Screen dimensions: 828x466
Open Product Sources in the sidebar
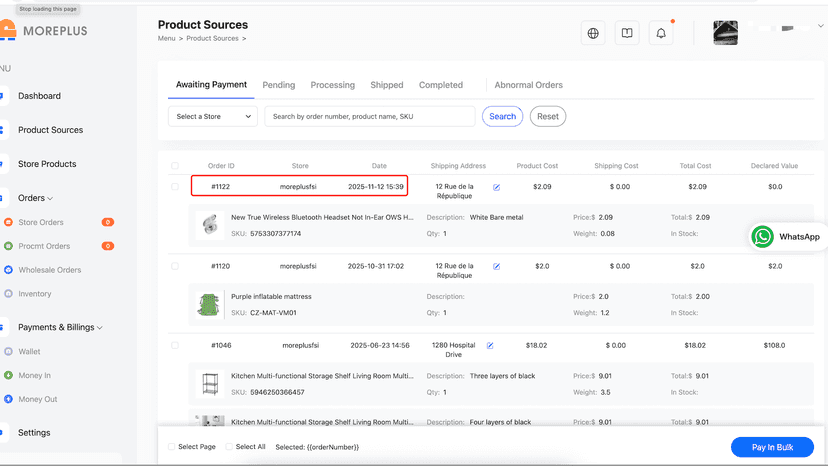point(51,130)
